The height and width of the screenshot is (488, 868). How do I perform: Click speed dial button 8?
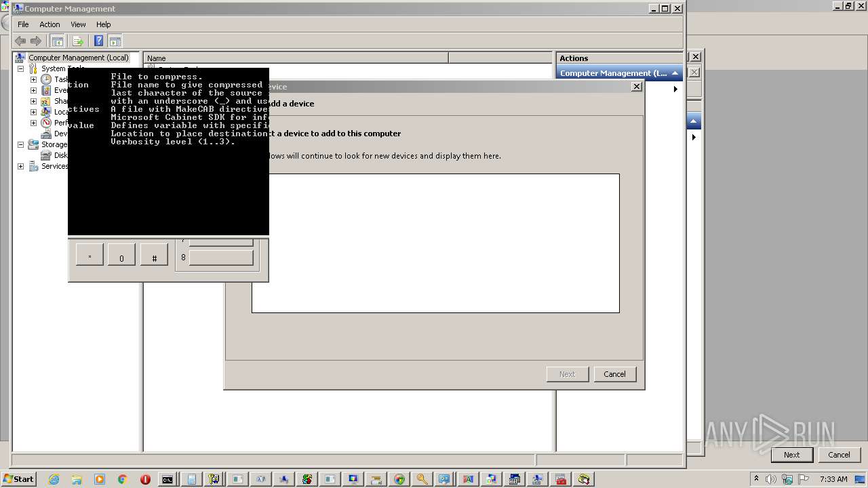[221, 258]
